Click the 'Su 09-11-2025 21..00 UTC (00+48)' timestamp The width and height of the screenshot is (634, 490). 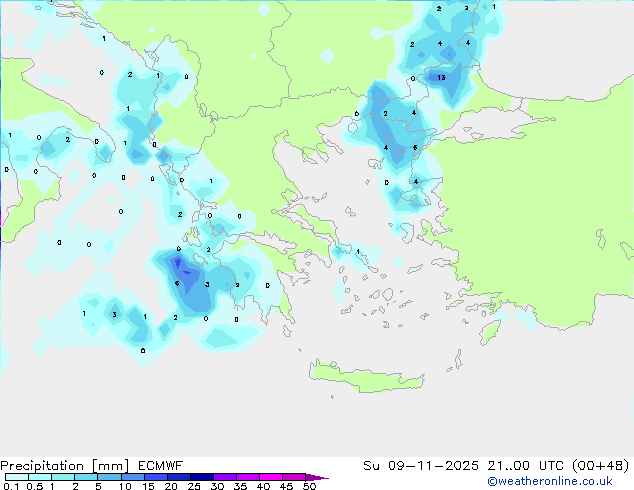click(x=496, y=466)
